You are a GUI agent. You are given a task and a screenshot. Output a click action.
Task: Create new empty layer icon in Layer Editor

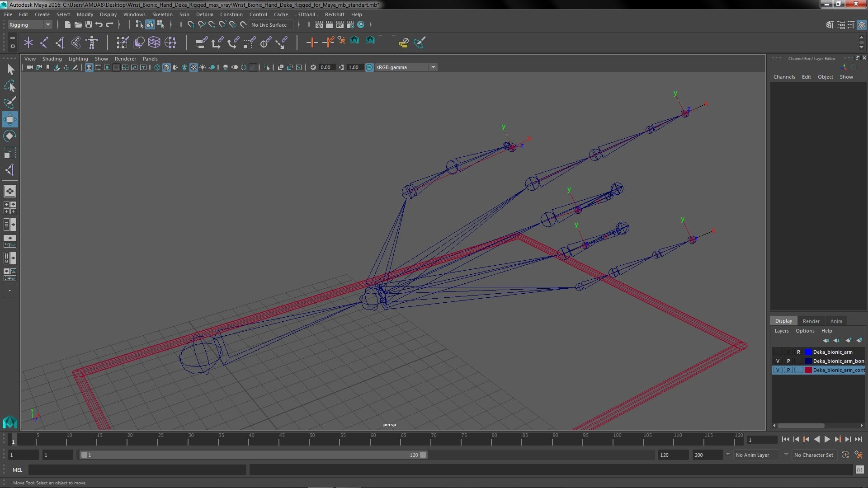point(849,340)
